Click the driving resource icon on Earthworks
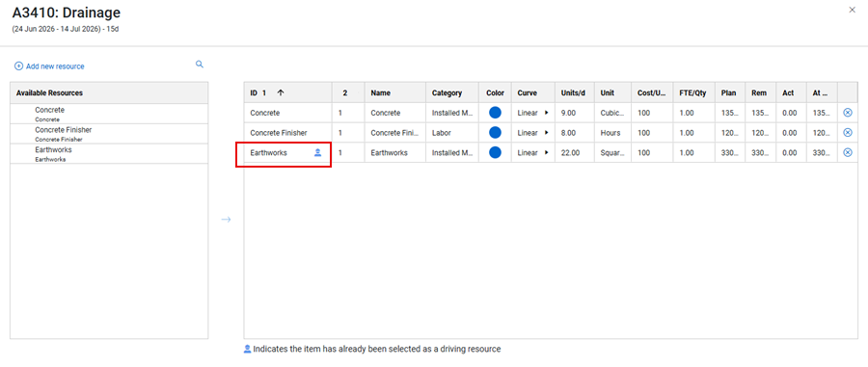 click(317, 152)
